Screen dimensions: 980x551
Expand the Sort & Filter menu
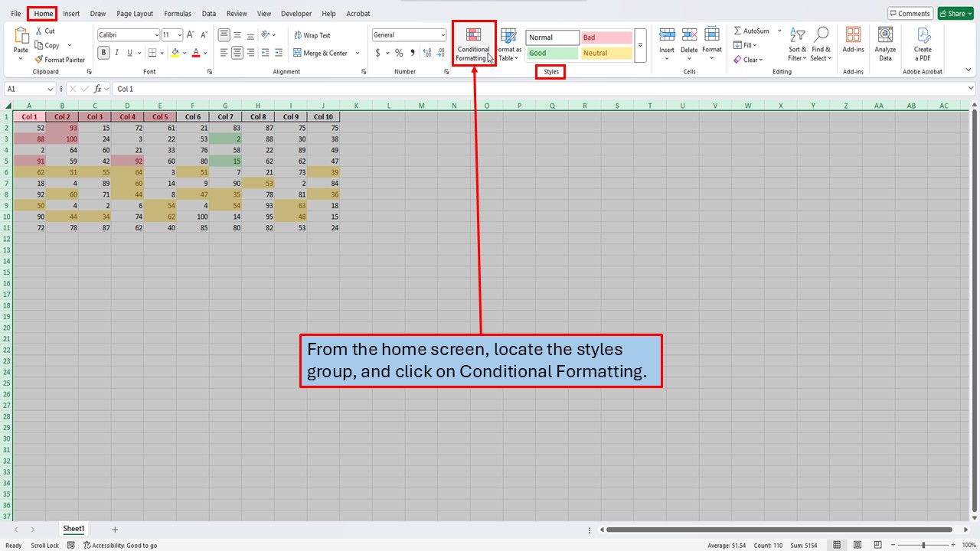(797, 46)
